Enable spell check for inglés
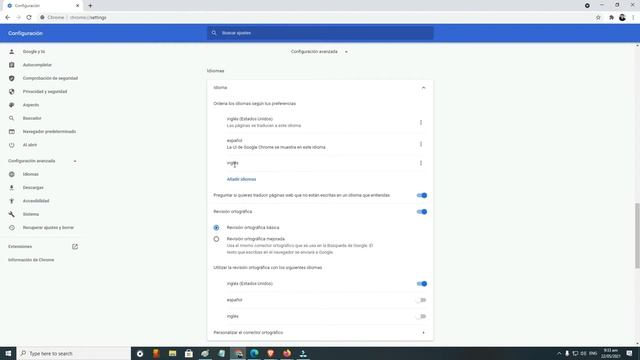The width and height of the screenshot is (640, 360). 422,316
